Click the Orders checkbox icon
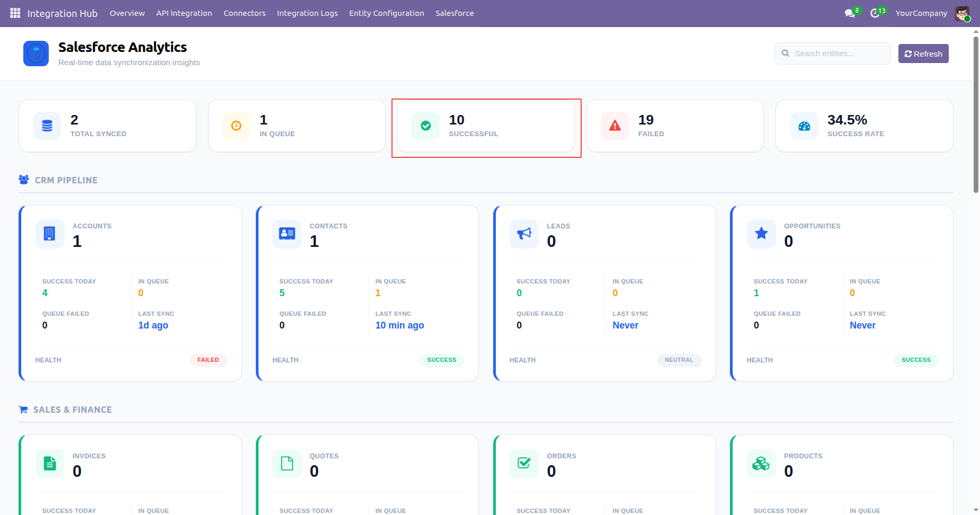The width and height of the screenshot is (980, 515). click(x=524, y=463)
